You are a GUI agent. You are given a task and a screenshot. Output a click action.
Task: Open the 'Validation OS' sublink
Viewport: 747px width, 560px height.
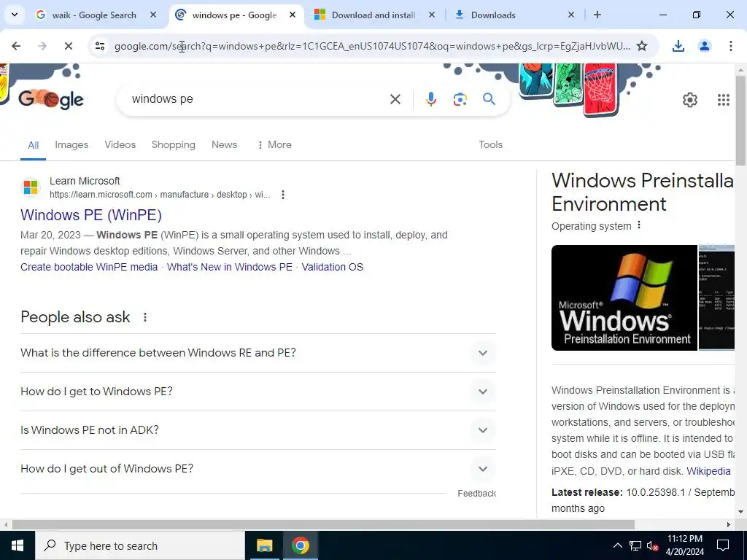pos(332,267)
